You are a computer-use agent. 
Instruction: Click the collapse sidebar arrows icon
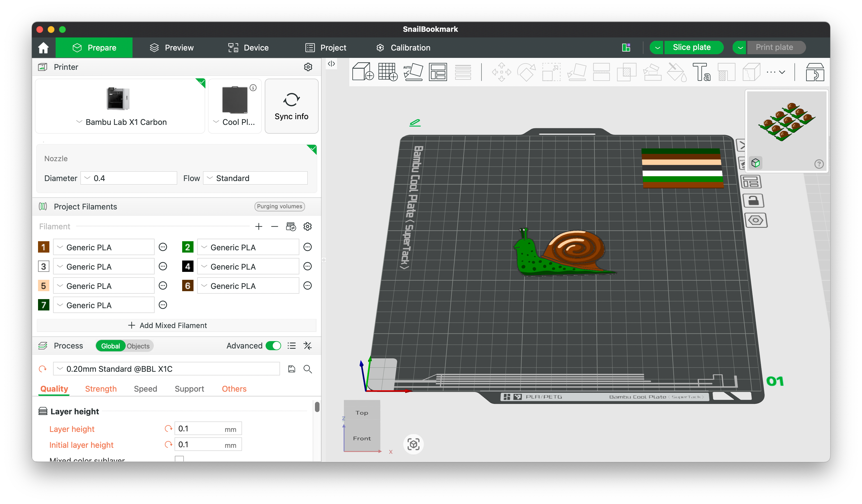click(331, 64)
